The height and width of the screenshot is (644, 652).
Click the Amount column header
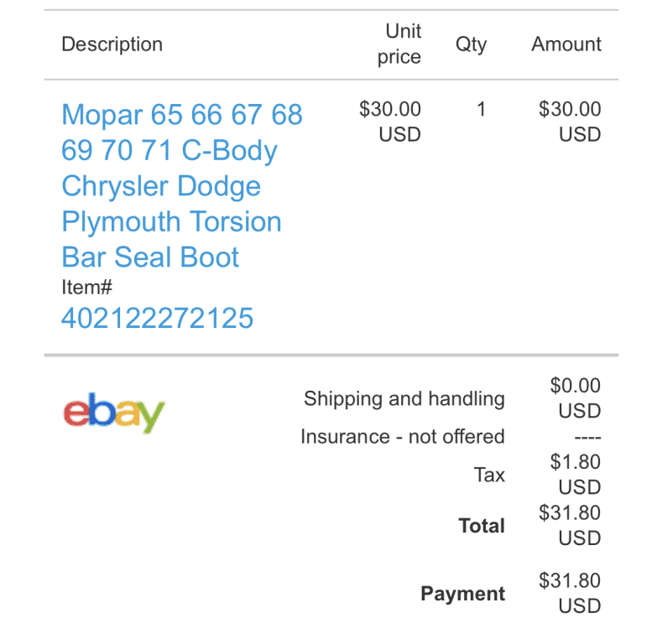566,44
